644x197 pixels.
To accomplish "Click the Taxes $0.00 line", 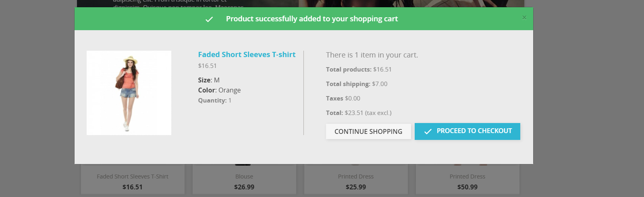I will [343, 98].
